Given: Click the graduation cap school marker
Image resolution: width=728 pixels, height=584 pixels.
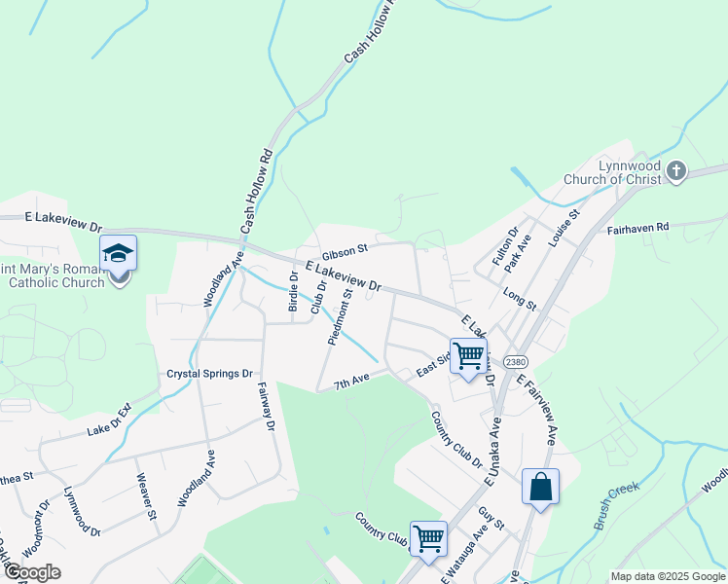Looking at the screenshot, I should pyautogui.click(x=119, y=253).
